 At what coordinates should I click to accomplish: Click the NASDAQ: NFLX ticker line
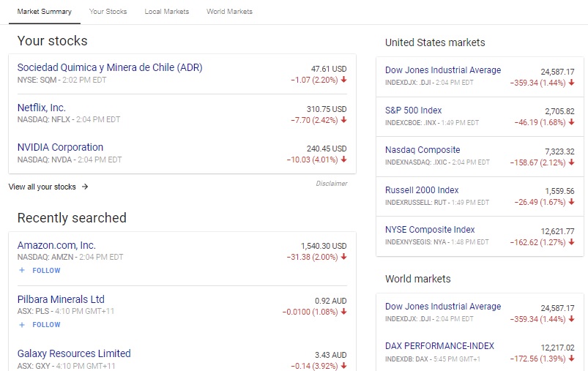69,119
